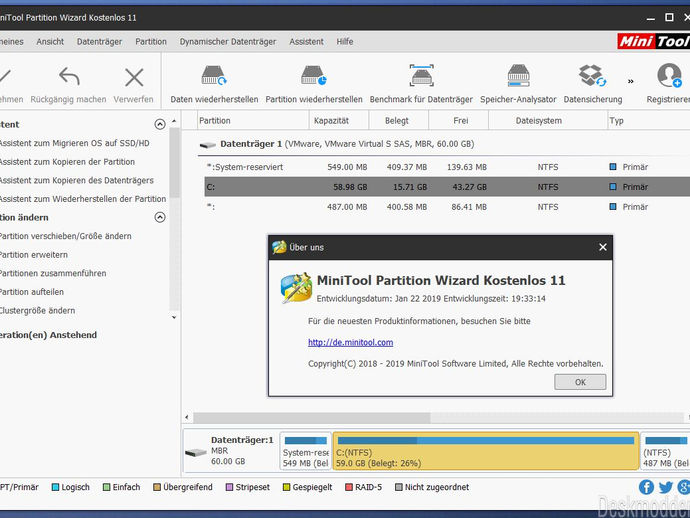Click sidebar scroll-up arrow
Screen dimensions: 690x518
pos(174,121)
